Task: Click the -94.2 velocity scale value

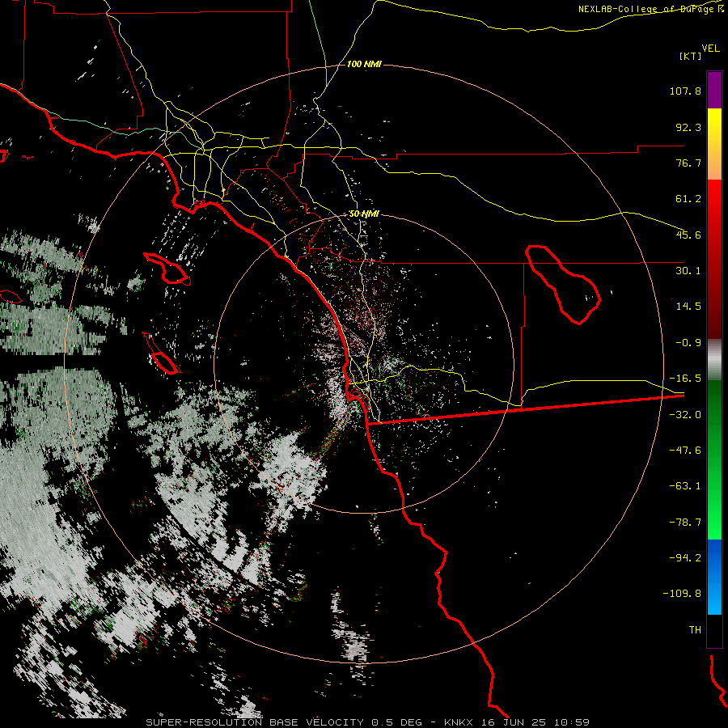Action: 685,557
